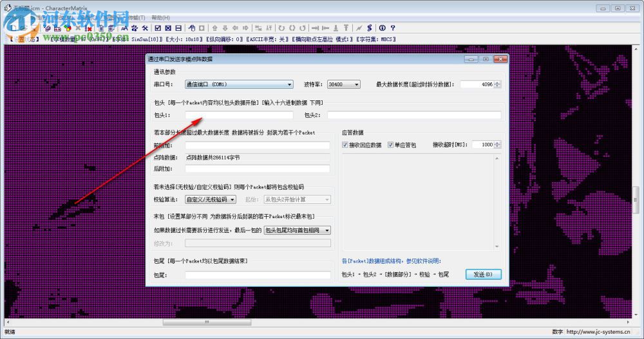Image resolution: width=644 pixels, height=339 pixels.
Task: Click the 就绪 status bar text
Action: [10, 332]
